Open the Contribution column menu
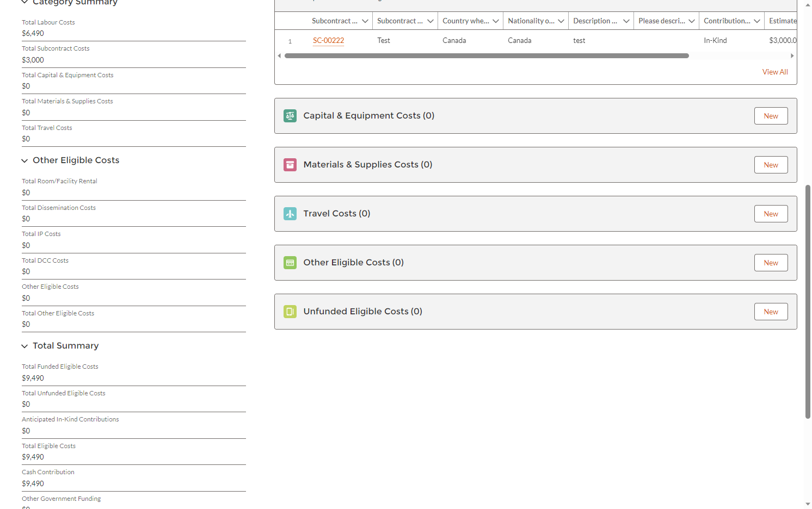812x509 pixels. coord(757,21)
